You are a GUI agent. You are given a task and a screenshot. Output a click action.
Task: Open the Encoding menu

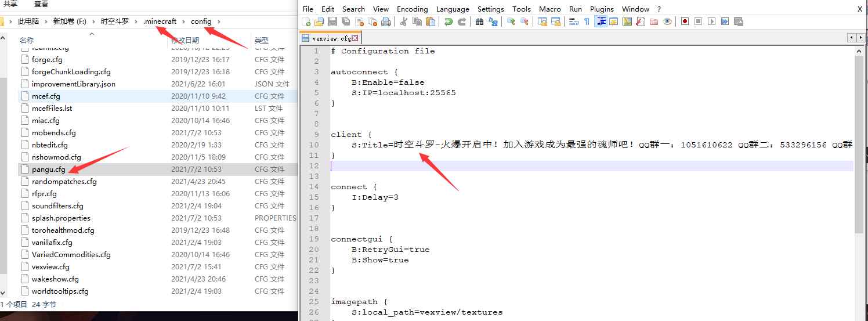[412, 9]
